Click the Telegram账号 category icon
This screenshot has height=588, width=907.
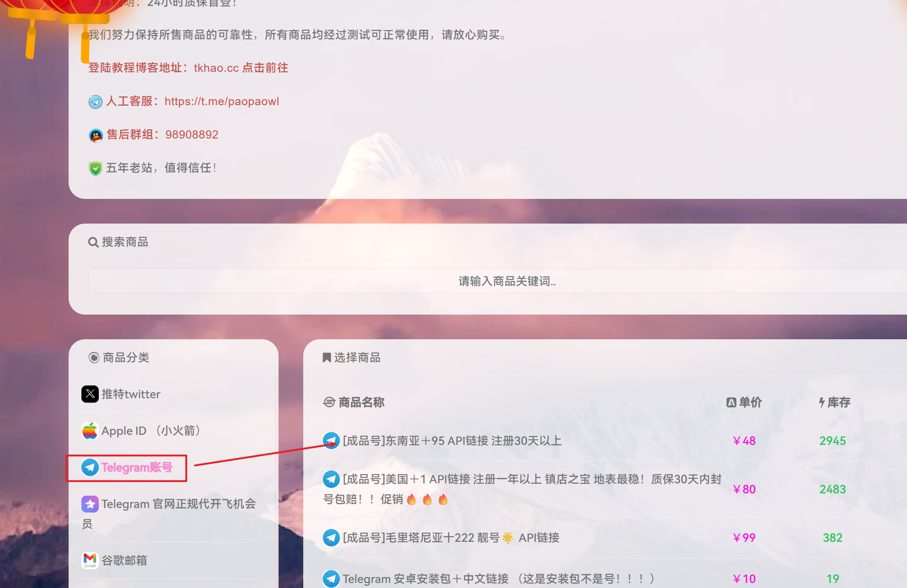(x=90, y=467)
